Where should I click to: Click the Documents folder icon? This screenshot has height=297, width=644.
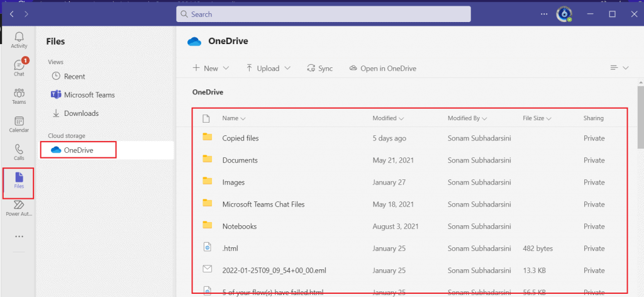(208, 159)
